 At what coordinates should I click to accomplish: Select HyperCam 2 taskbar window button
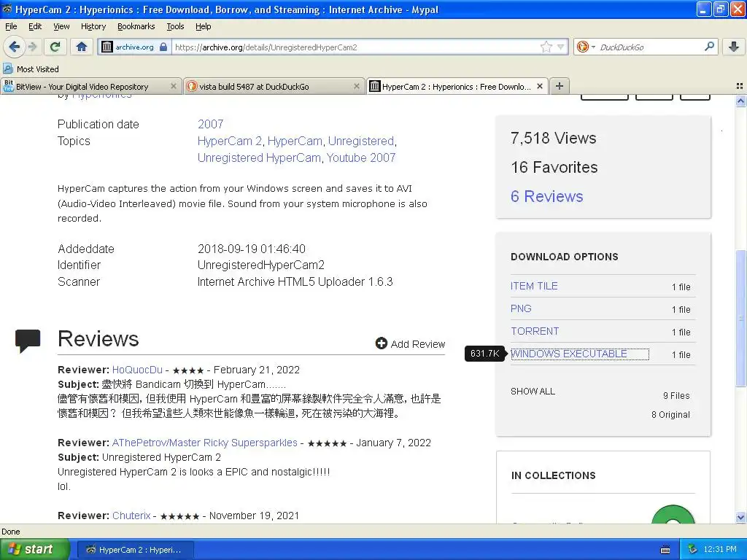135,550
